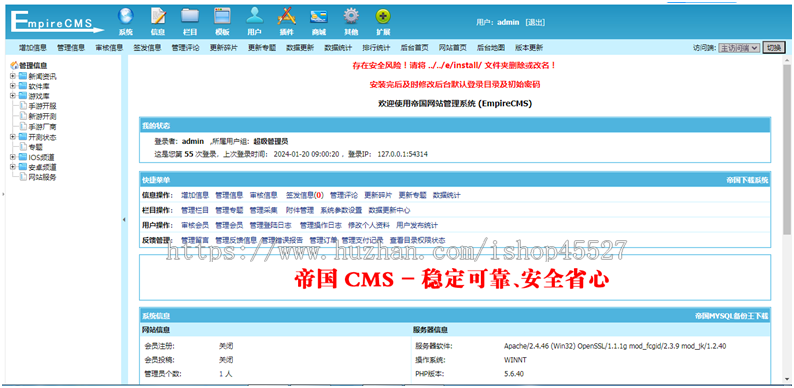Open 管理留言 in the quick menu
794x388 pixels.
point(195,241)
